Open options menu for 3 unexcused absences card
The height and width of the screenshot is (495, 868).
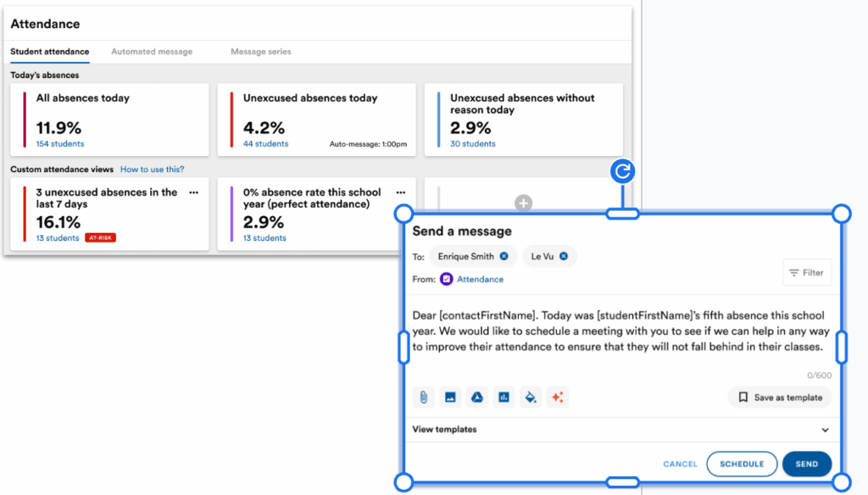pyautogui.click(x=194, y=192)
